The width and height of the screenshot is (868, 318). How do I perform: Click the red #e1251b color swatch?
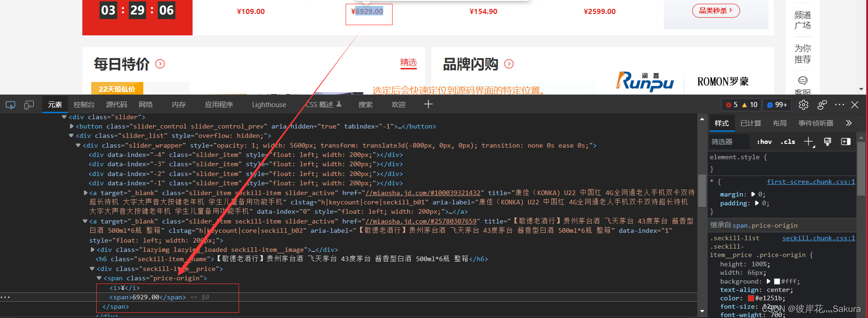tap(751, 298)
